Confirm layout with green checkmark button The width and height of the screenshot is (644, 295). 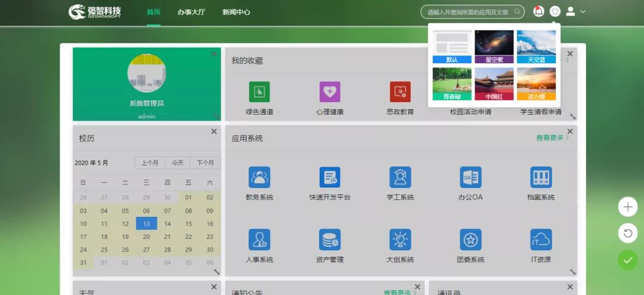tap(627, 260)
